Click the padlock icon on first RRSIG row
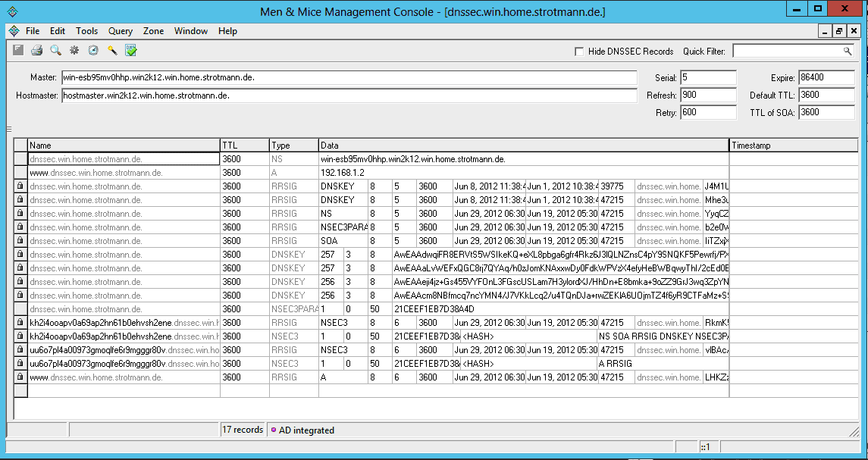The height and width of the screenshot is (460, 868). pos(20,186)
